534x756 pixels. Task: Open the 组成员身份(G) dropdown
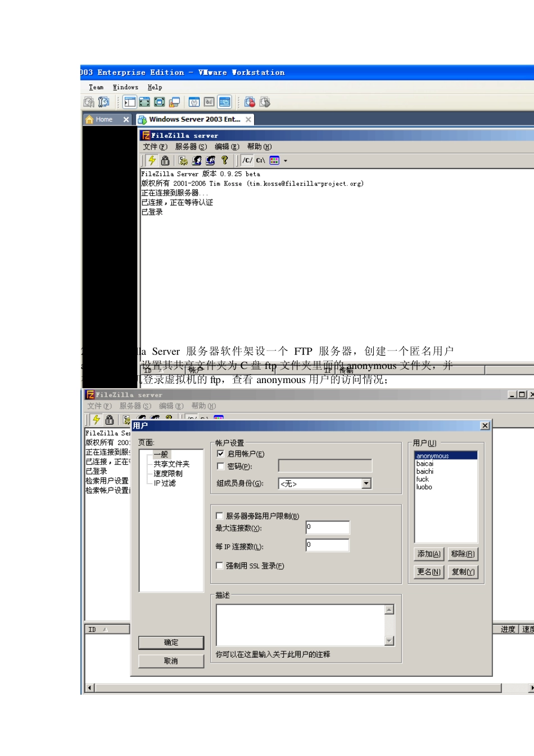(x=325, y=483)
